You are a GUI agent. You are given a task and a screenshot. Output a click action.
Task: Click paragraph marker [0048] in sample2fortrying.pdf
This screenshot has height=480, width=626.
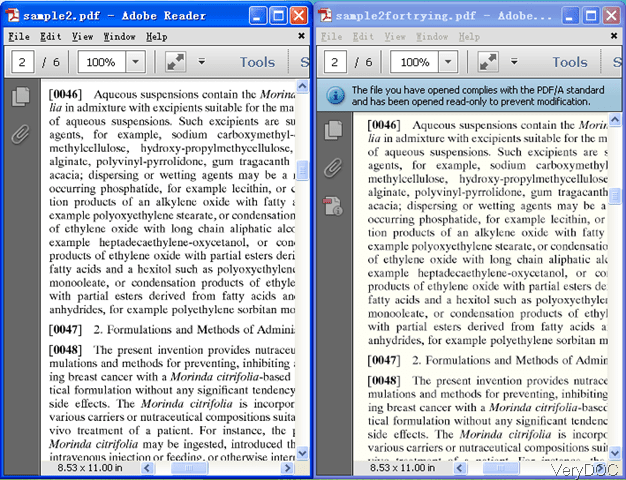tap(384, 381)
